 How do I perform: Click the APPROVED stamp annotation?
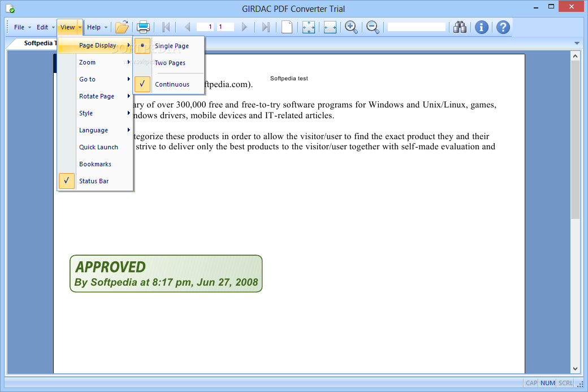pyautogui.click(x=166, y=273)
